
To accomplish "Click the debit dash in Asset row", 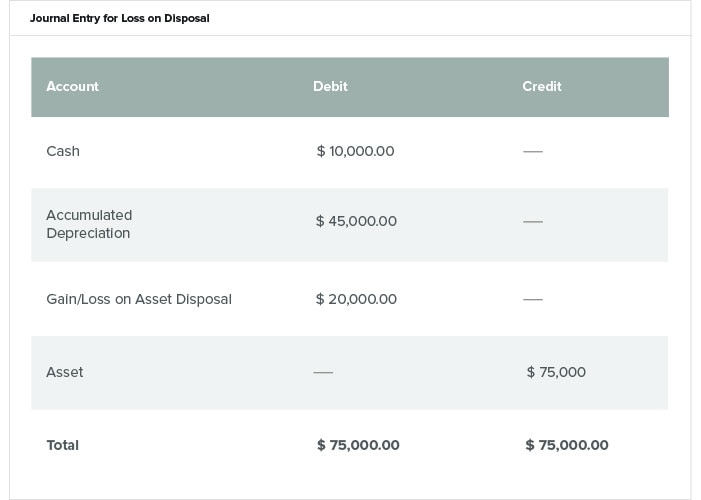I will pos(323,372).
